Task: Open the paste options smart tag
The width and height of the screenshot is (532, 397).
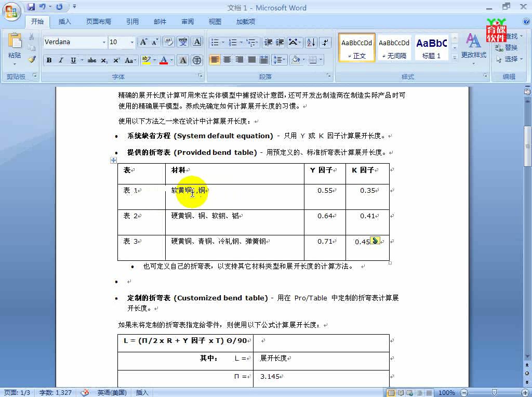Action: tap(375, 241)
